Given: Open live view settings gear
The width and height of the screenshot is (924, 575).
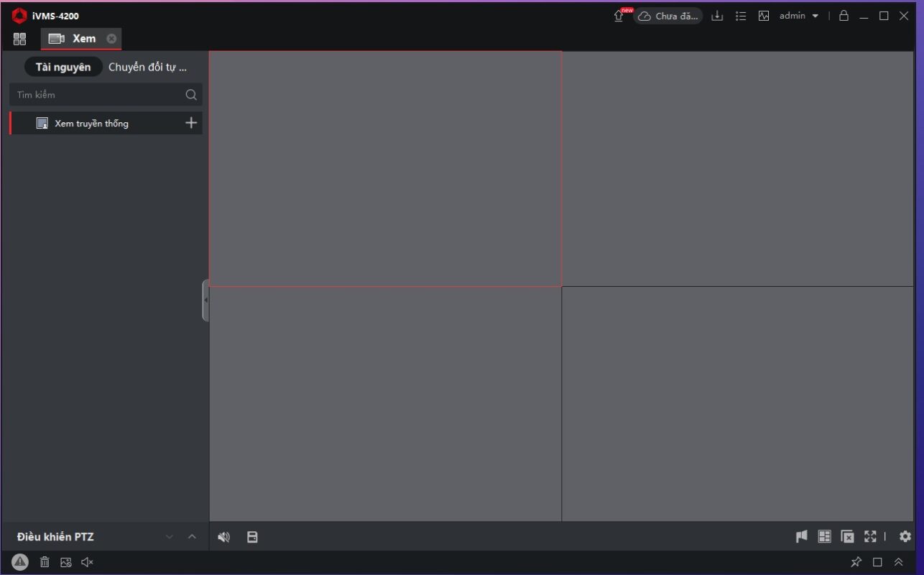Looking at the screenshot, I should (x=905, y=536).
